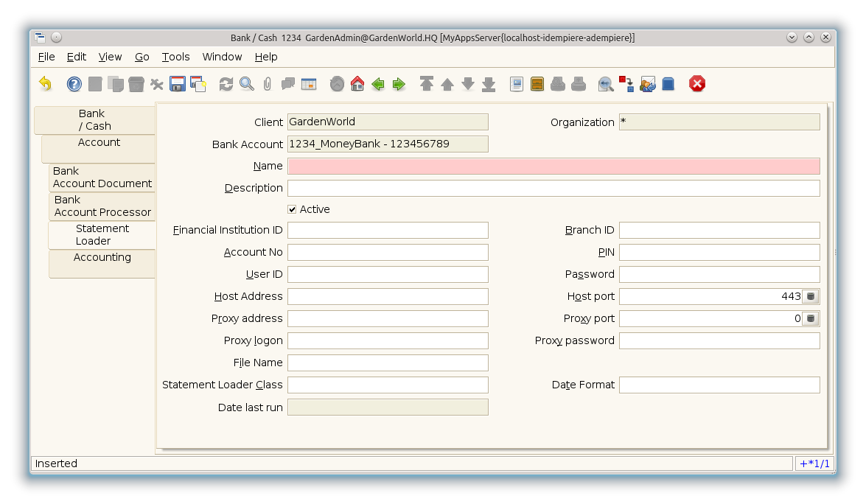The height and width of the screenshot is (504, 866).
Task: Open the Tools menu
Action: (175, 57)
